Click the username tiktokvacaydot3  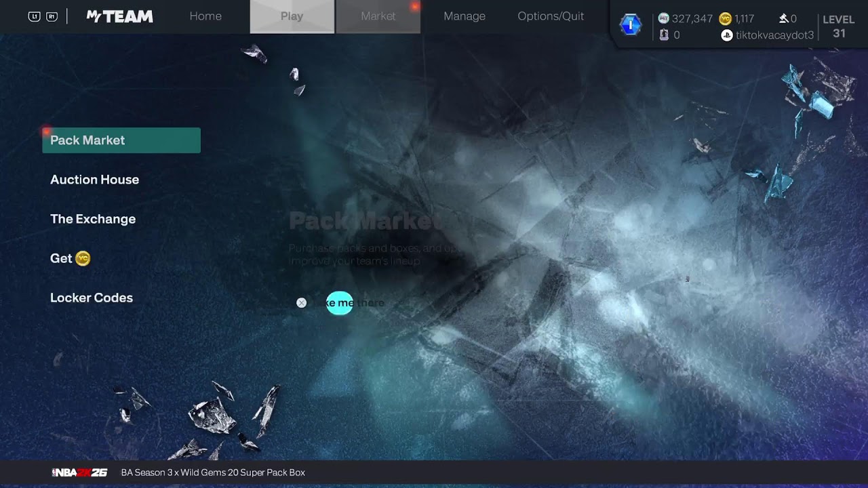(x=774, y=35)
